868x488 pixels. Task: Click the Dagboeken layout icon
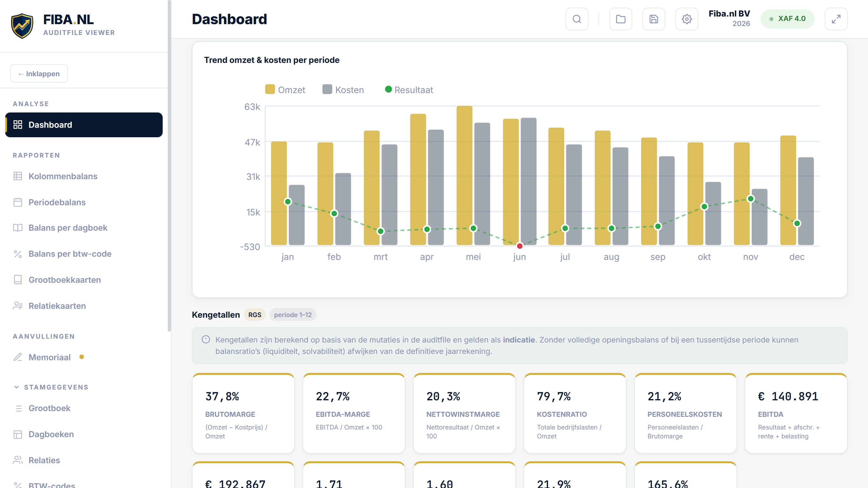pyautogui.click(x=18, y=434)
